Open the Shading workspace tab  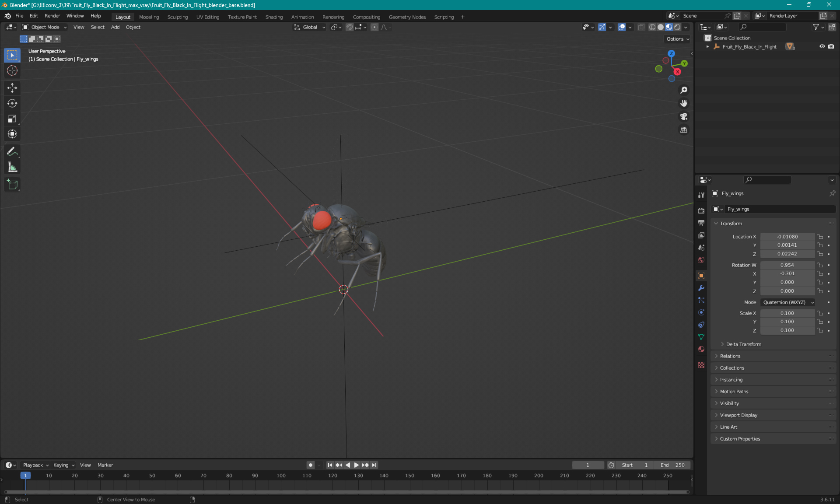(273, 16)
